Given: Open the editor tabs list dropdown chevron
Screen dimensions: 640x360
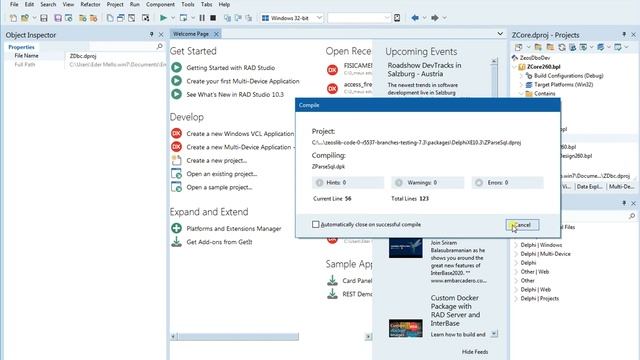Looking at the screenshot, I should [500, 34].
